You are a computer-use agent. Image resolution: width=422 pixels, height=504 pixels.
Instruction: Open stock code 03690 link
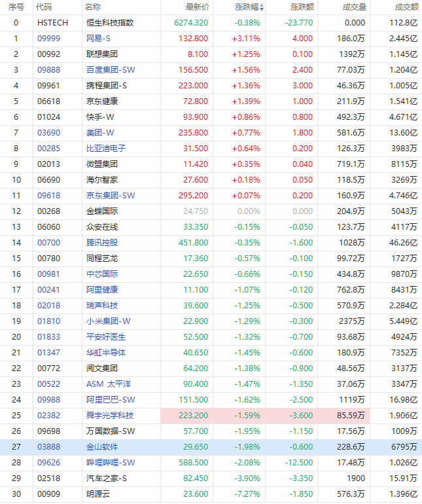(x=48, y=133)
